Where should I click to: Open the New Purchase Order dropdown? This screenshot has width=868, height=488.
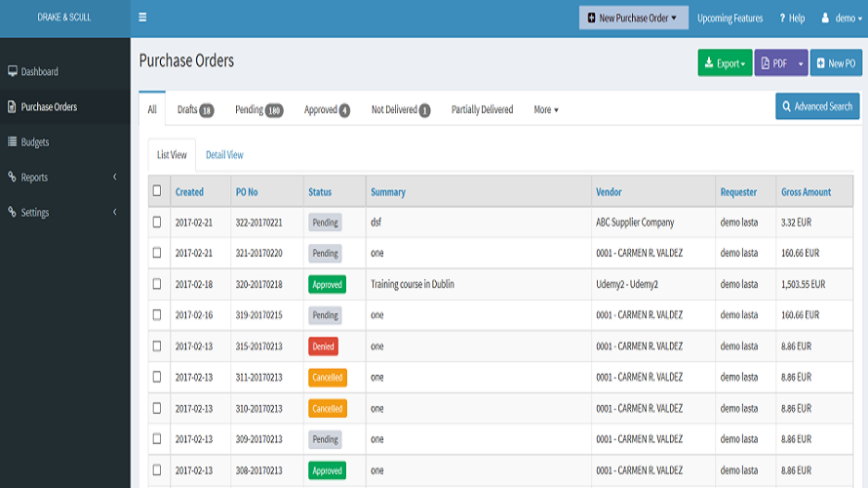click(633, 18)
